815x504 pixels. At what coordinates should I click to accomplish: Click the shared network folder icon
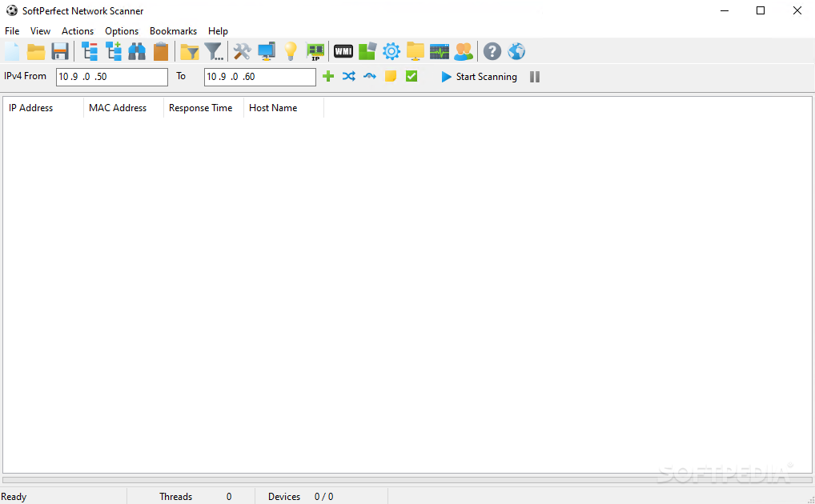416,51
